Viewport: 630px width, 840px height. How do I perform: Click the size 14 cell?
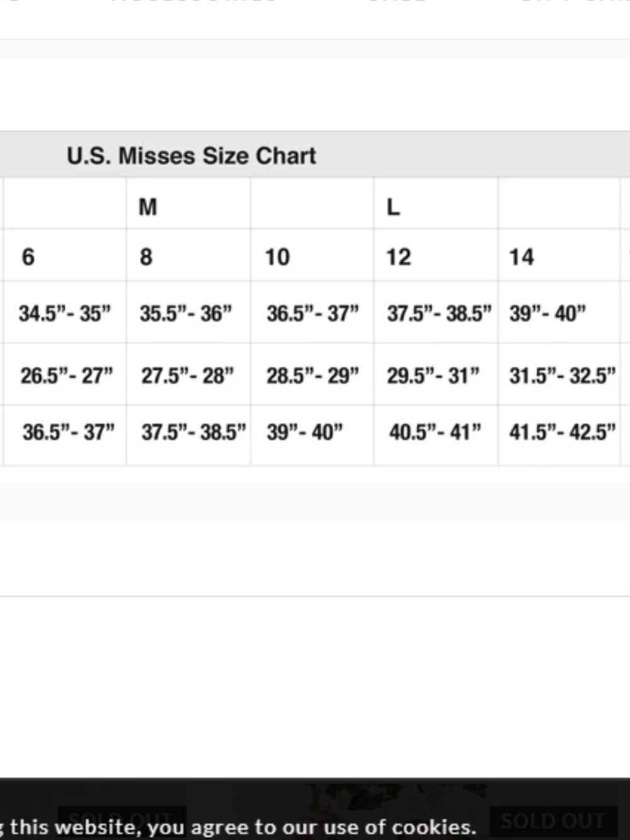559,255
